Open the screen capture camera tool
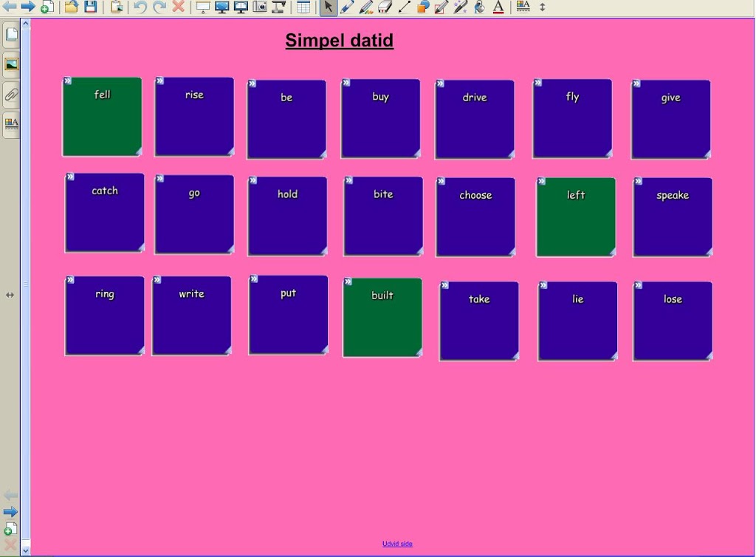This screenshot has width=756, height=557. [x=260, y=7]
